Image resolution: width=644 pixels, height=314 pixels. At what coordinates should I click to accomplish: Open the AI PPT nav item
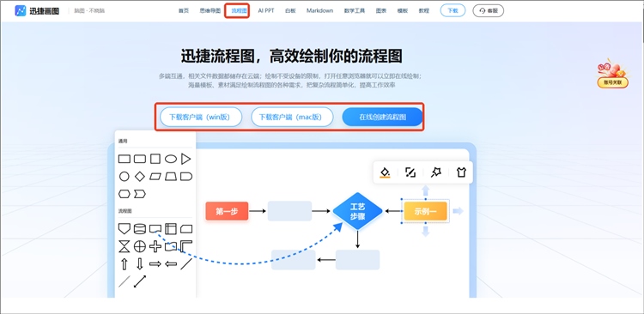coord(265,10)
